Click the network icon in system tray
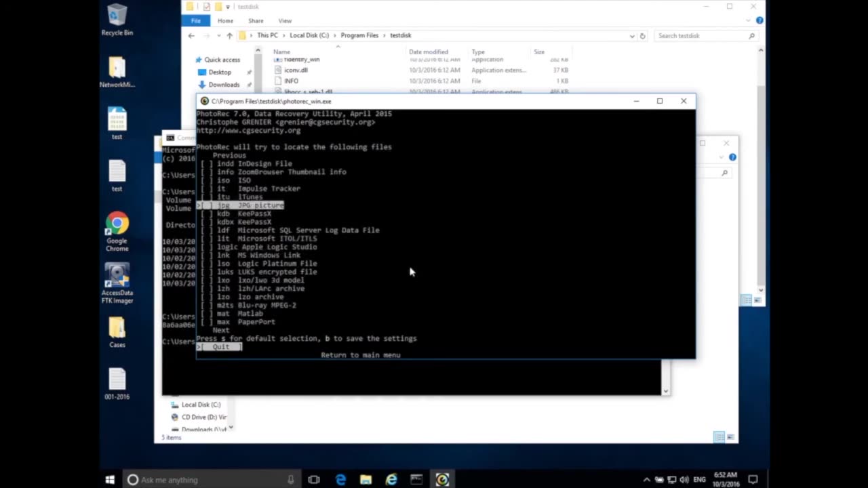This screenshot has width=868, height=488. pos(671,480)
